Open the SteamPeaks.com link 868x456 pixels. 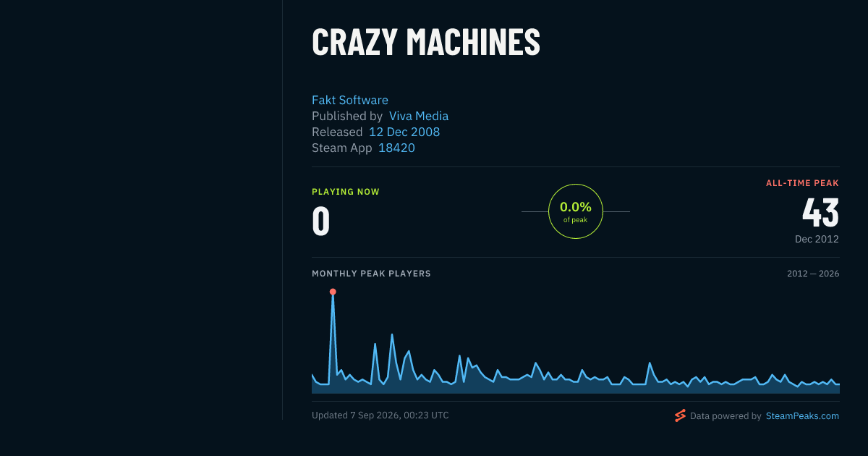point(802,416)
